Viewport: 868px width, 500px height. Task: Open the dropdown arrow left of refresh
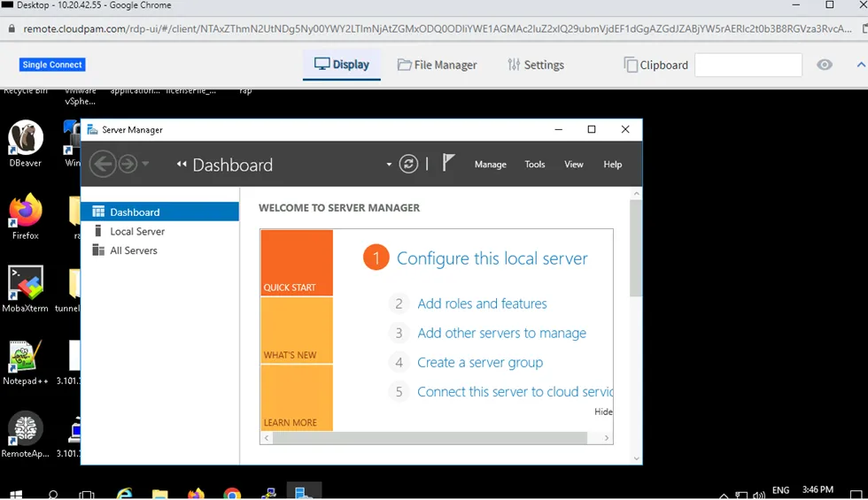[389, 165]
